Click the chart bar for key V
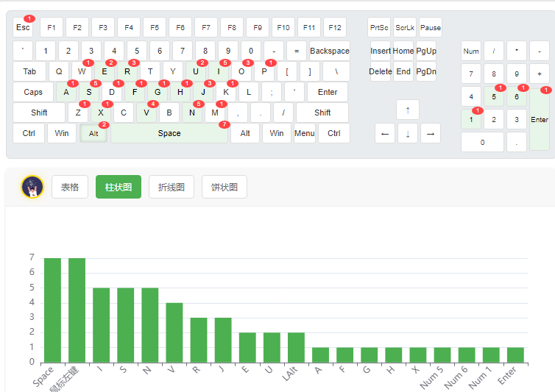The width and height of the screenshot is (555, 392). pos(174,332)
